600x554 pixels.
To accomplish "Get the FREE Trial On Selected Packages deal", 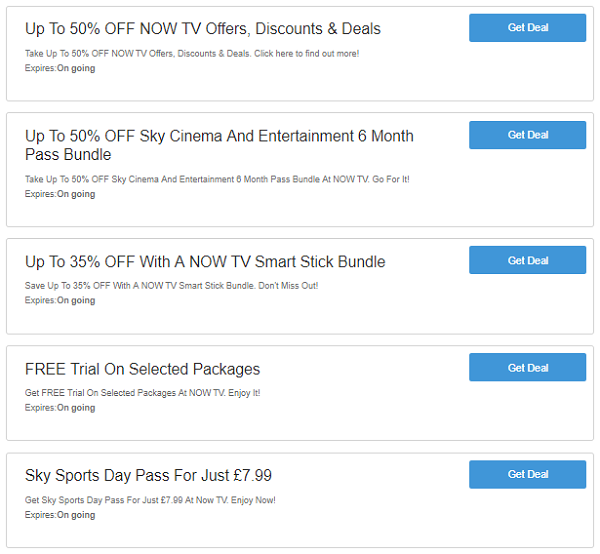I will 527,367.
